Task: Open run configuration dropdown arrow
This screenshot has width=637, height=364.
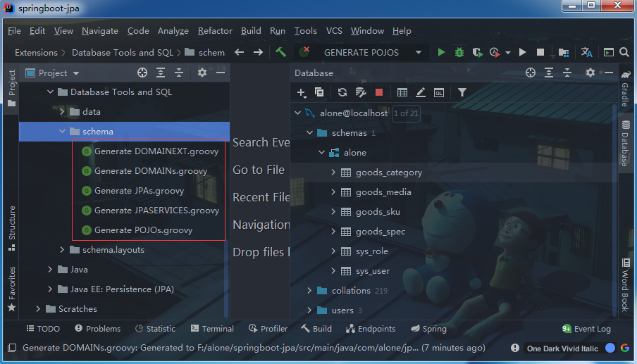Action: click(x=419, y=52)
